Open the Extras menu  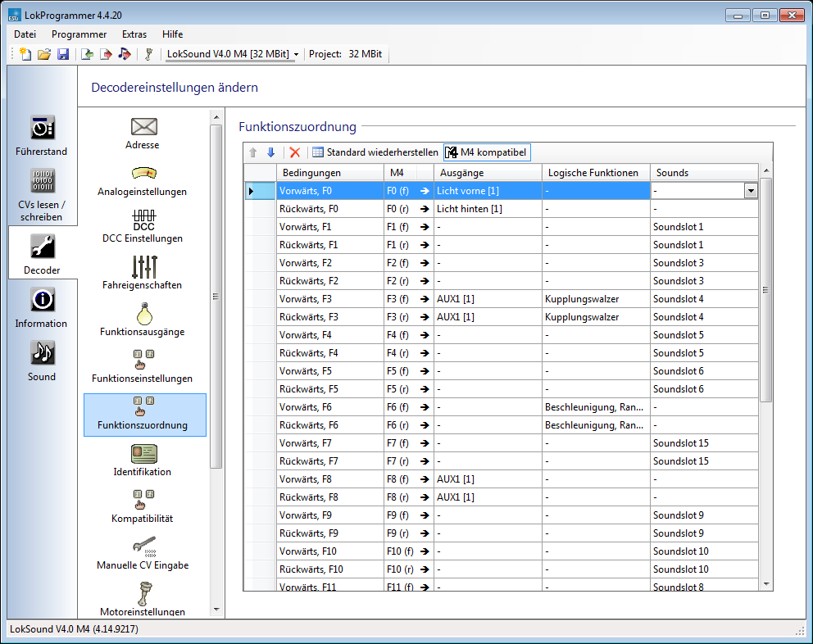pyautogui.click(x=134, y=34)
